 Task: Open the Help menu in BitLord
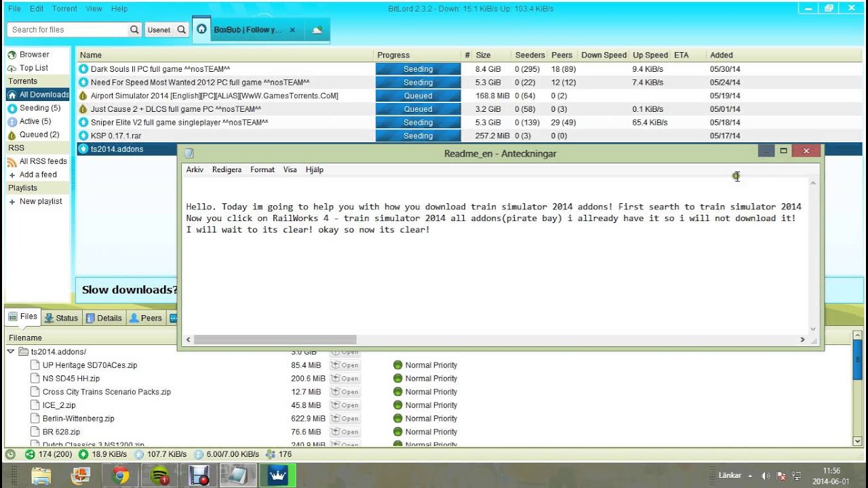pyautogui.click(x=119, y=9)
